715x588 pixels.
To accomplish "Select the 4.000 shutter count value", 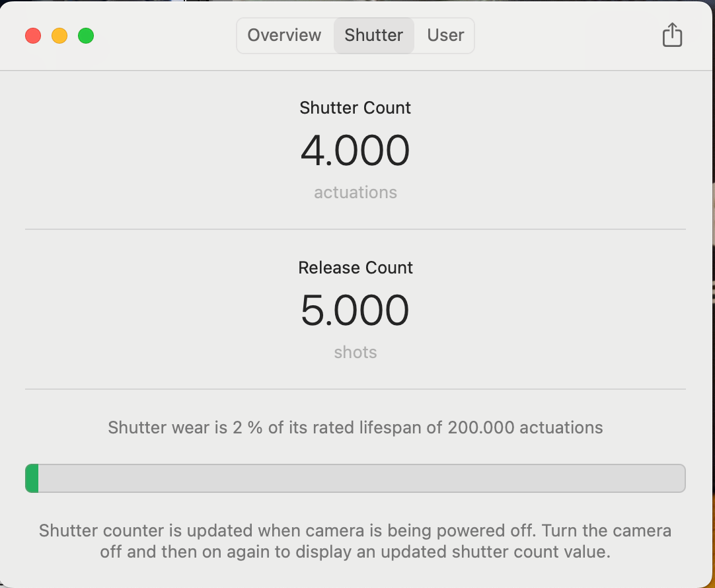I will (x=356, y=150).
